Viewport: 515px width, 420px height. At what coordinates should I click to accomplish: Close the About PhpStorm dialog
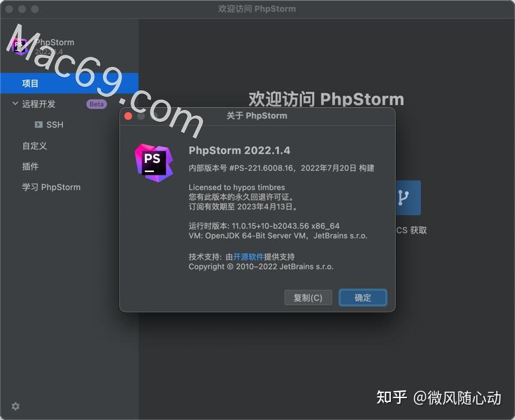[129, 115]
